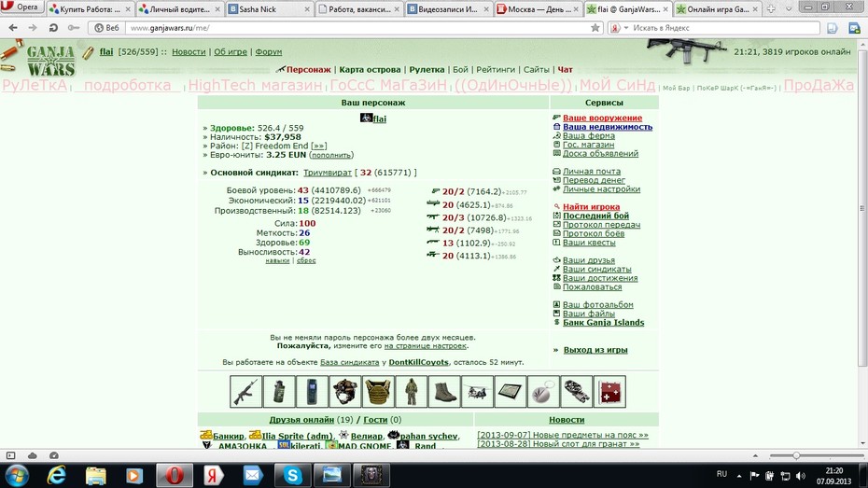Screen dimensions: 868x488
Task: Open 'Личная почта' service link
Action: click(x=591, y=172)
